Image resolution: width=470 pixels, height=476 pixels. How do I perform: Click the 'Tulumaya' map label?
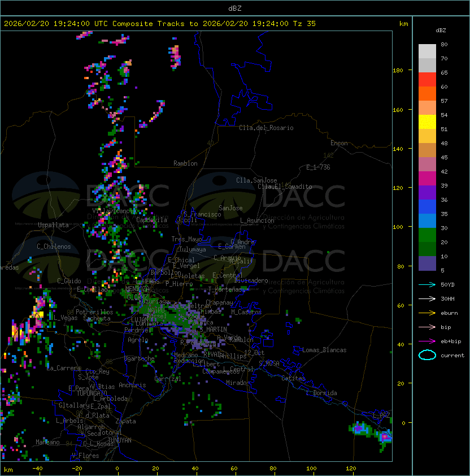click(193, 249)
